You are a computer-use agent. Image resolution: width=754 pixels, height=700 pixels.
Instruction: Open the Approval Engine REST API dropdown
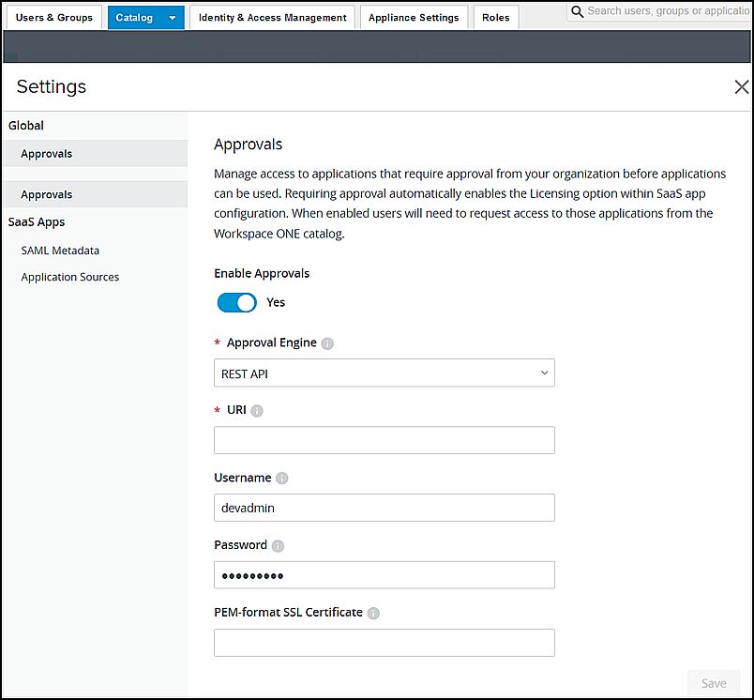tap(385, 373)
